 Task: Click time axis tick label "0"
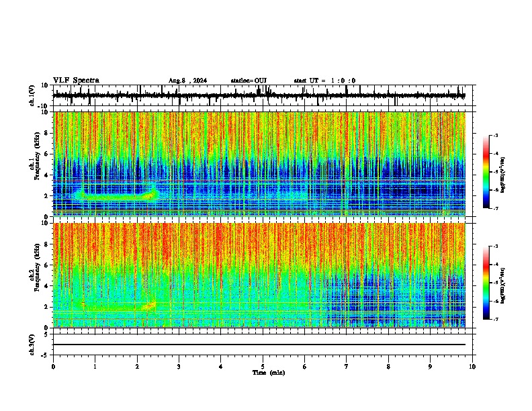[x=53, y=367]
